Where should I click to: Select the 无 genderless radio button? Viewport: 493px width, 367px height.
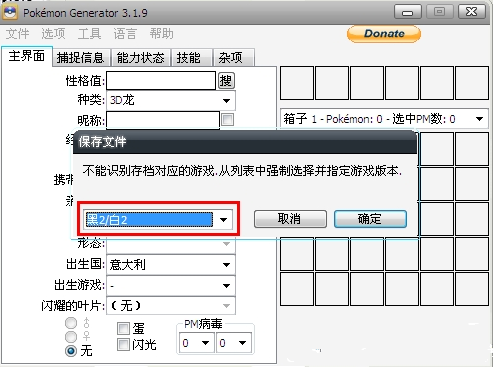[71, 351]
